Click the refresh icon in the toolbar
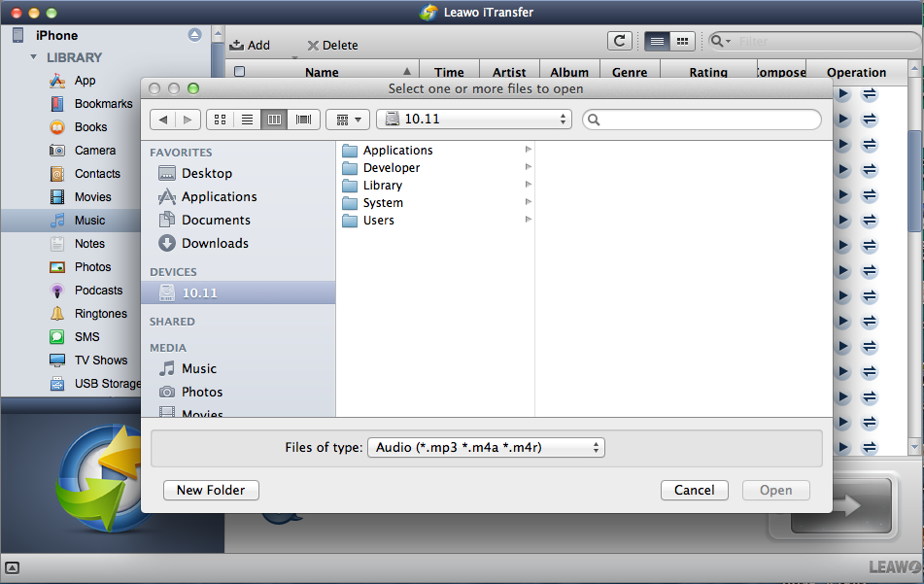This screenshot has width=924, height=584. (x=619, y=41)
